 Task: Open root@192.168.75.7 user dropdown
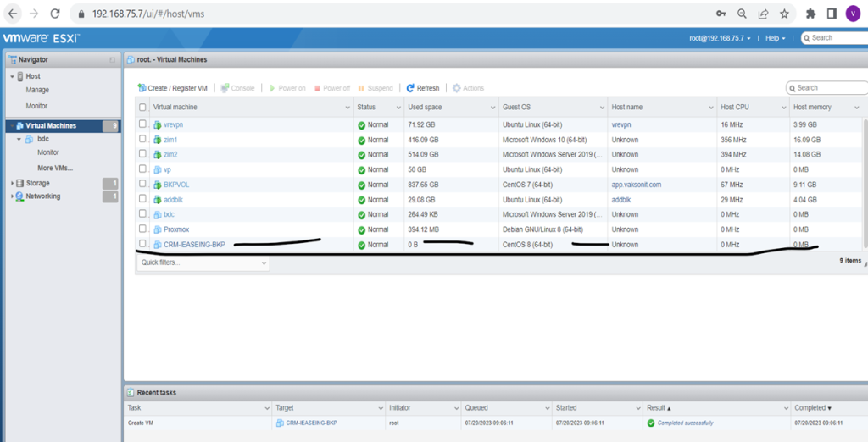720,38
